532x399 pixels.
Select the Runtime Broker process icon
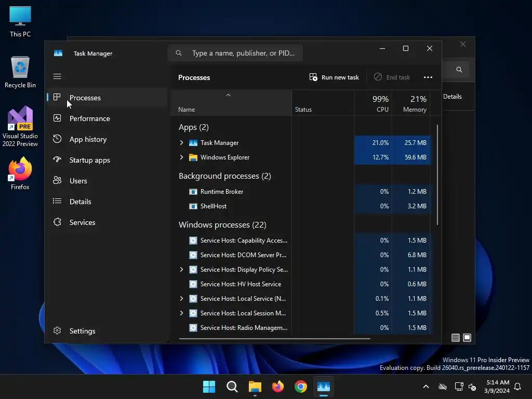click(x=193, y=192)
